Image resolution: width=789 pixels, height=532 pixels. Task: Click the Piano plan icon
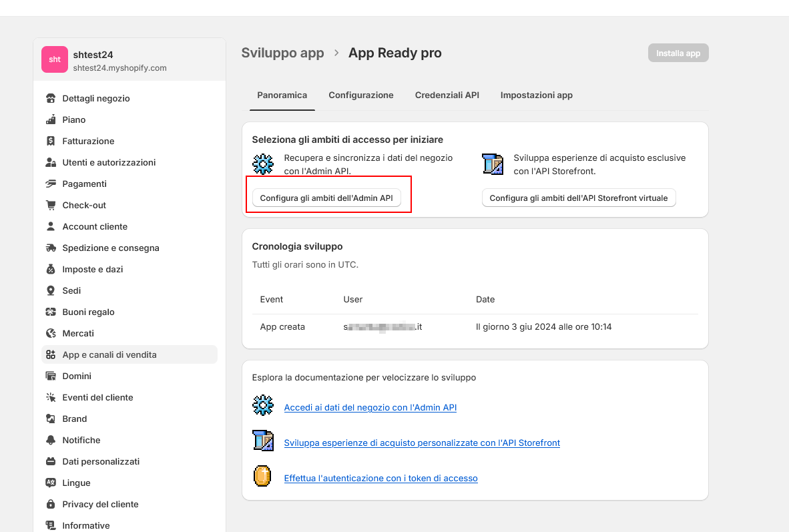pos(51,119)
